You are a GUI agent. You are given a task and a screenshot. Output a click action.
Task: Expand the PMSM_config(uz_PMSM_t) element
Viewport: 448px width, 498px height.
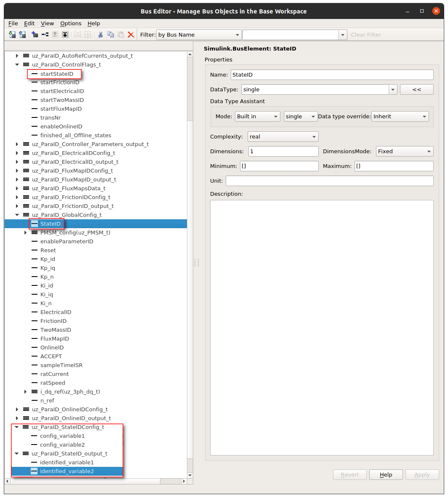26,233
